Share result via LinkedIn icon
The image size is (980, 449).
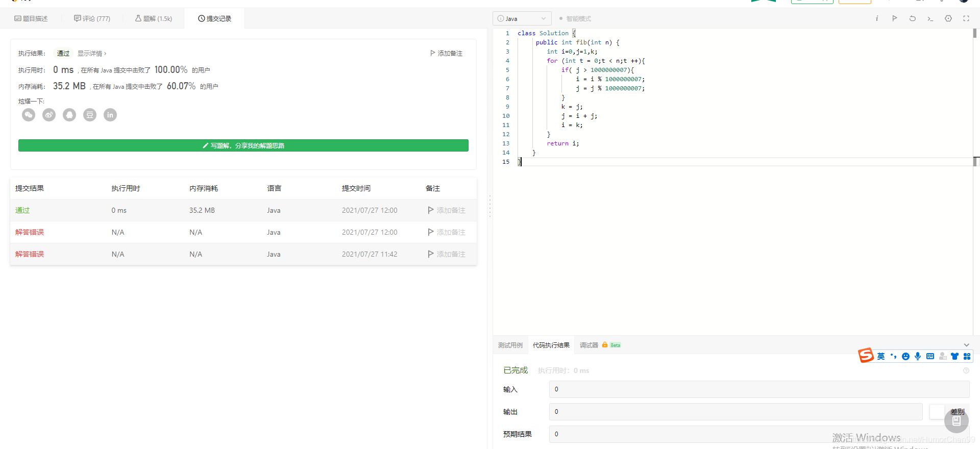point(110,115)
